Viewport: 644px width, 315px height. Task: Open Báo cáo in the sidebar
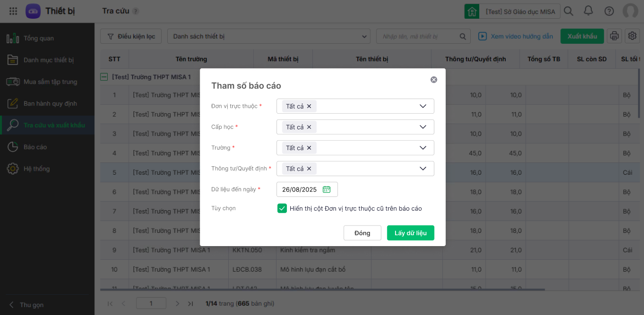(35, 147)
